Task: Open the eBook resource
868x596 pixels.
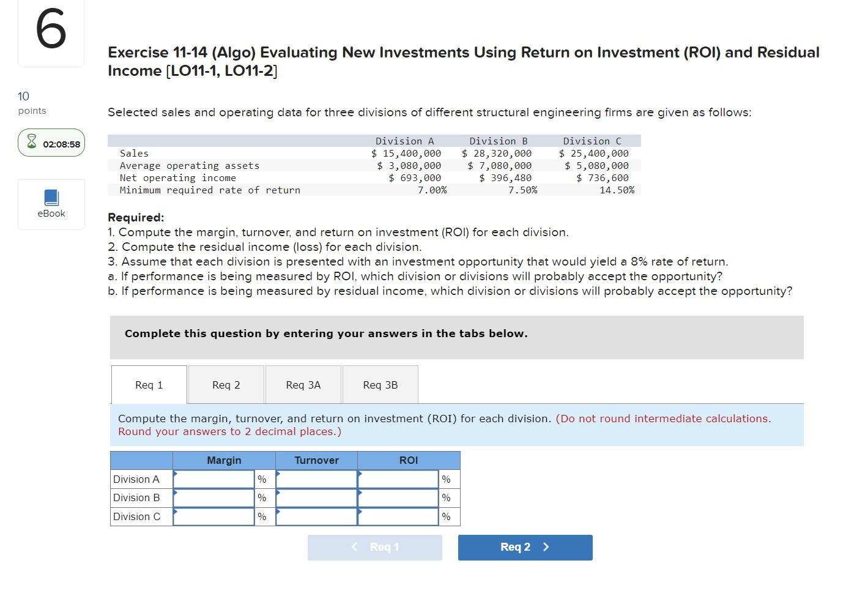Action: point(51,204)
